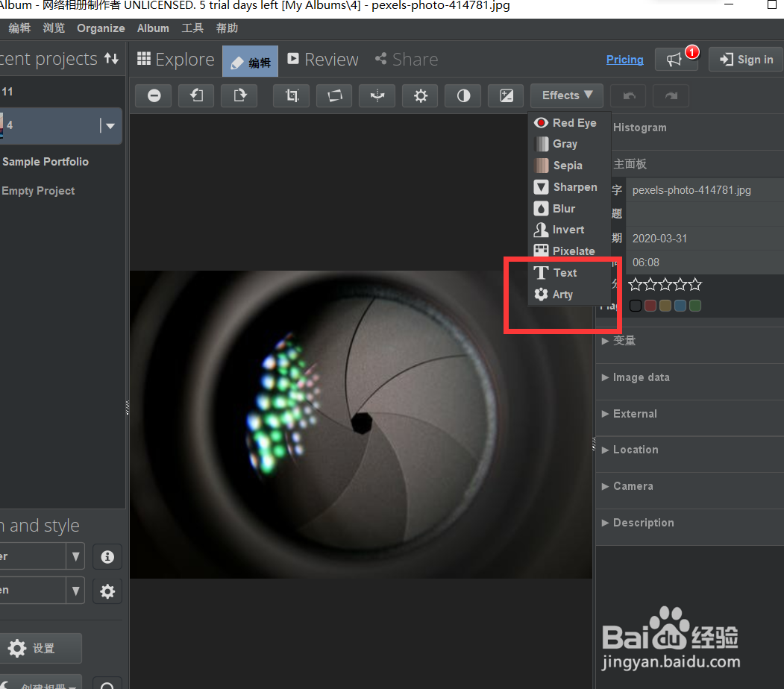Give the photo a three-star rating
The height and width of the screenshot is (689, 784).
point(665,285)
